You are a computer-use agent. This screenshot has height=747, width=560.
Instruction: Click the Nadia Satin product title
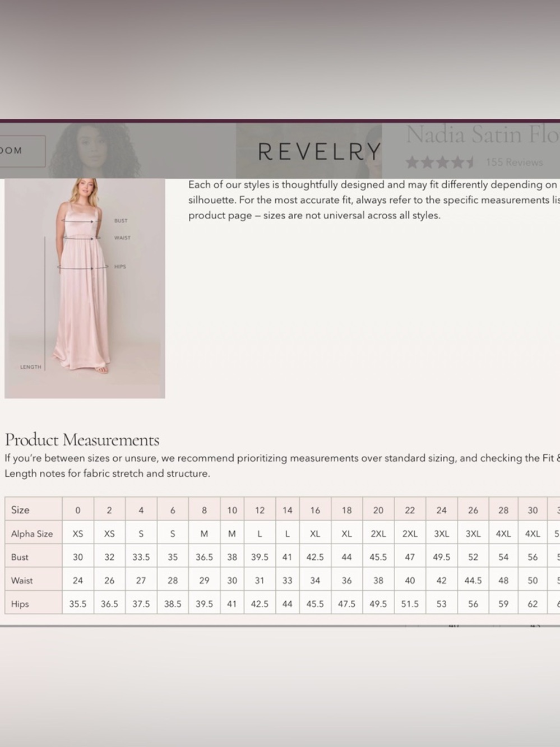(482, 134)
